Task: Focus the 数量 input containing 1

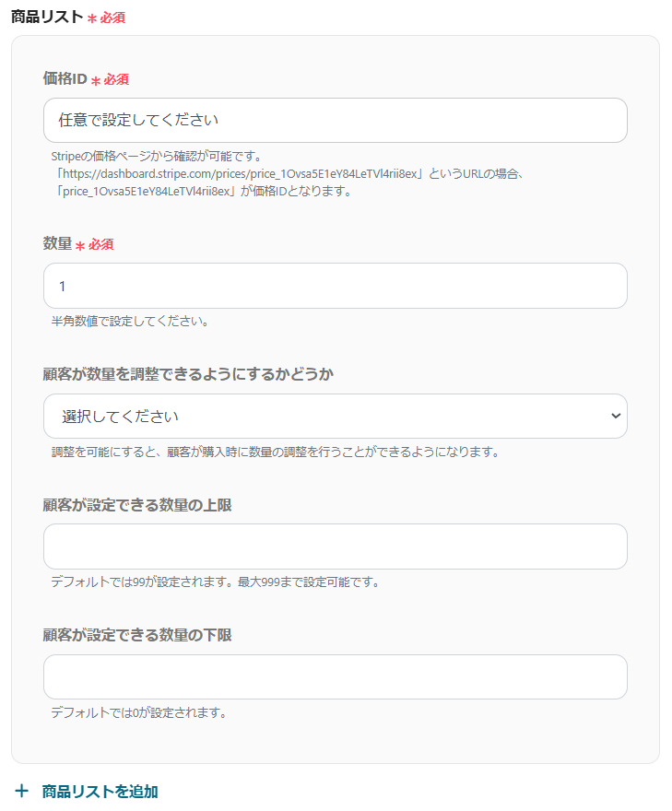Action: 335,286
